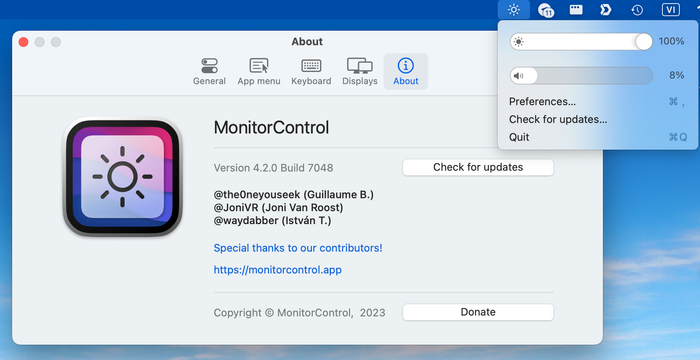Click the Version 4.2.0 Build 7048 text
Viewport: 700px width, 360px height.
click(273, 168)
